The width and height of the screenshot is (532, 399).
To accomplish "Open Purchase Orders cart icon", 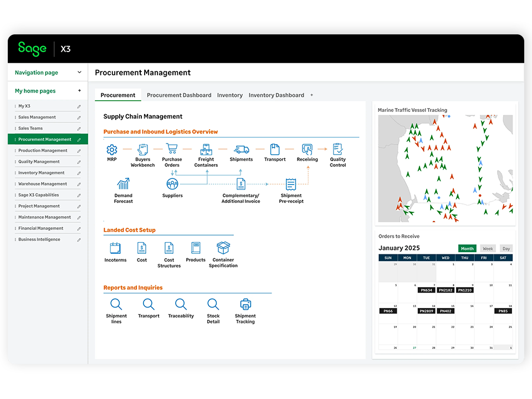I will point(172,149).
